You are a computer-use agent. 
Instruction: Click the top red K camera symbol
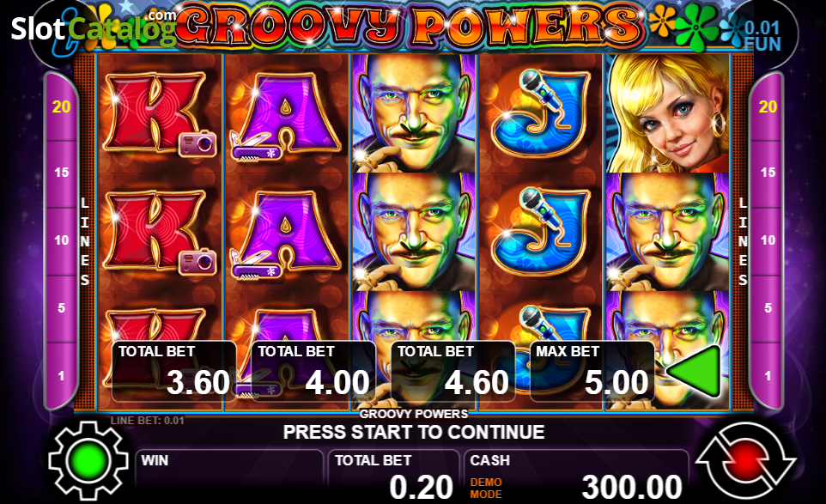point(161,113)
